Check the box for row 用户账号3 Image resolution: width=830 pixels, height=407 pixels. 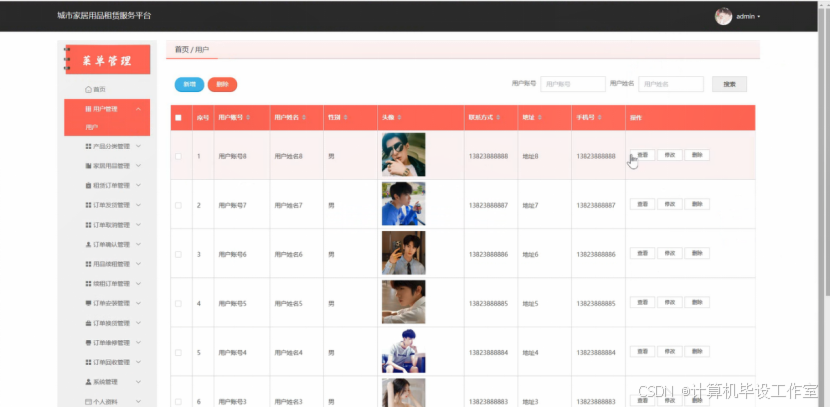pos(178,402)
